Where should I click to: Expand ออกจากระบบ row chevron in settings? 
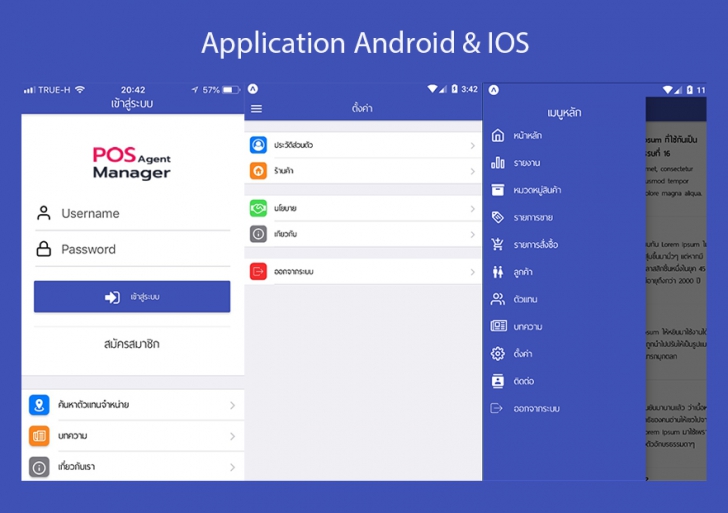(x=472, y=272)
